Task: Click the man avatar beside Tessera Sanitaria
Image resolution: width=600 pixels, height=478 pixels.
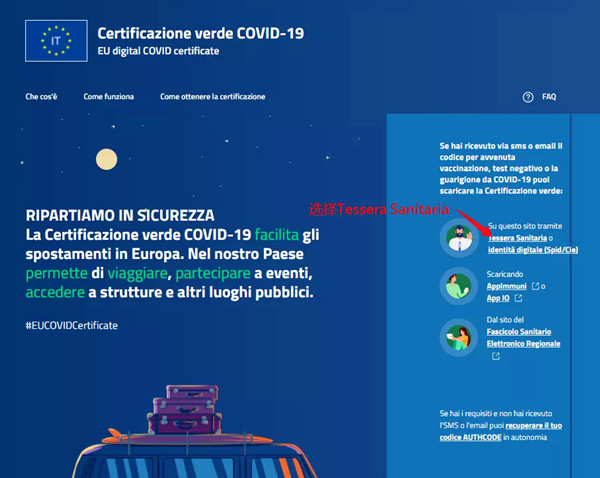Action: click(459, 238)
